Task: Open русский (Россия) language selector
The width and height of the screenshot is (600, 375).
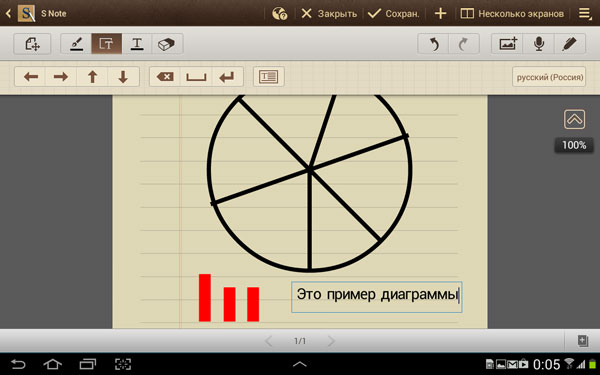Action: pyautogui.click(x=549, y=77)
